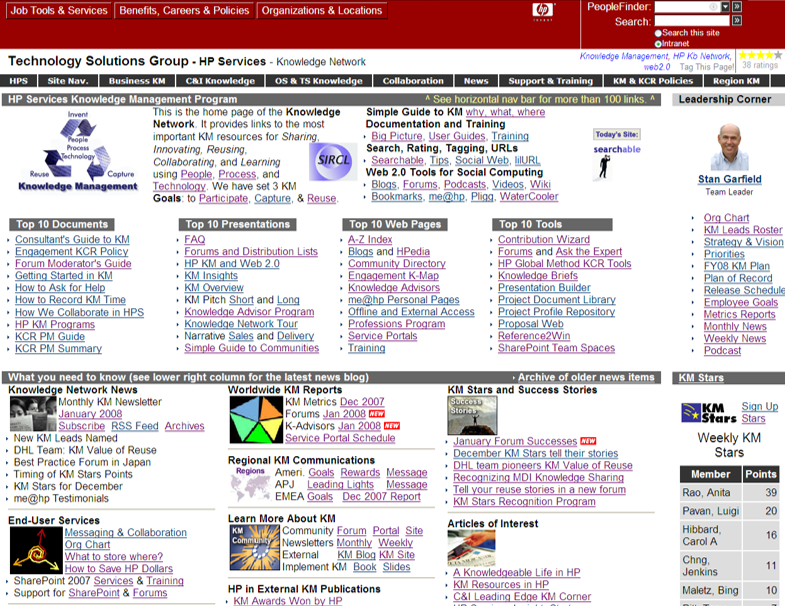Open the News nav menu
The height and width of the screenshot is (606, 785).
(476, 81)
